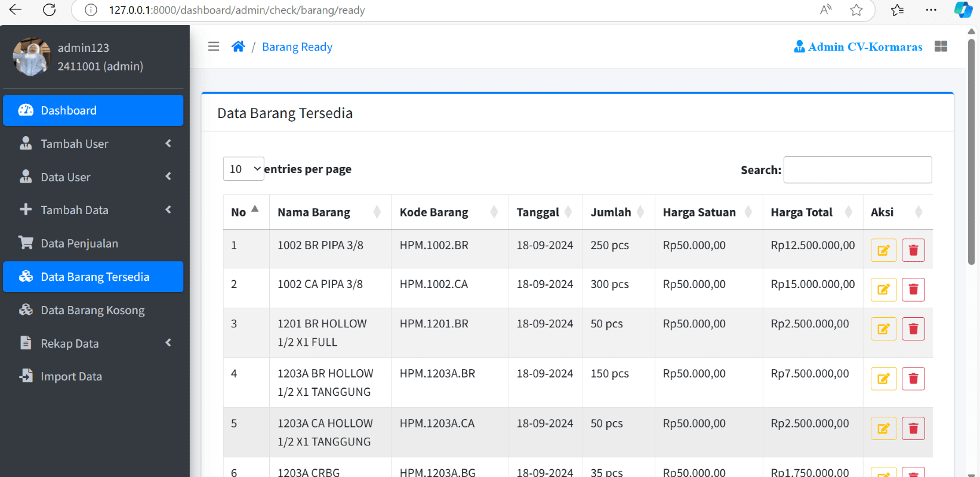Sort by No column
Image resolution: width=980 pixels, height=477 pixels.
tap(246, 212)
